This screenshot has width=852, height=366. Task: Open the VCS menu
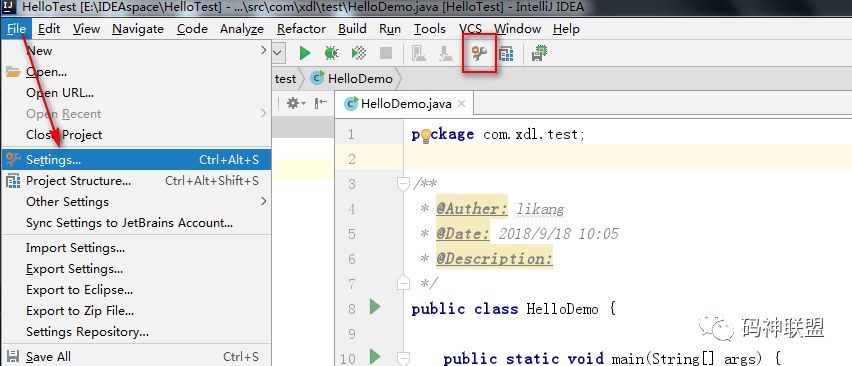click(x=471, y=29)
